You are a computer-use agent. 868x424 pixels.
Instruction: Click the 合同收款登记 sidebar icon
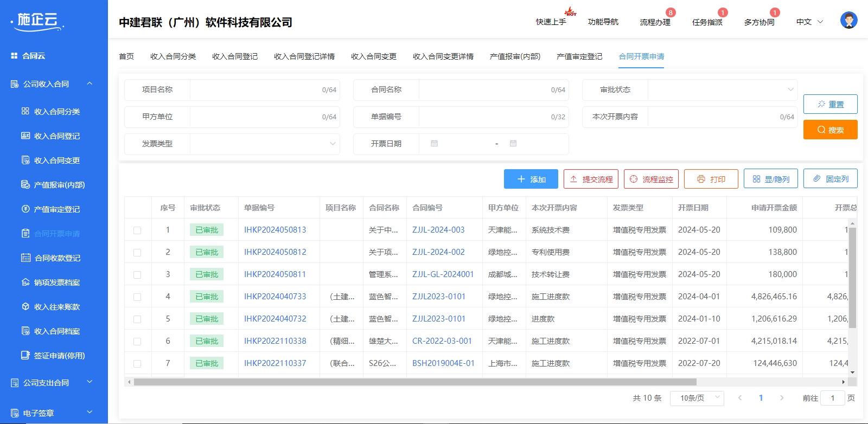click(25, 258)
